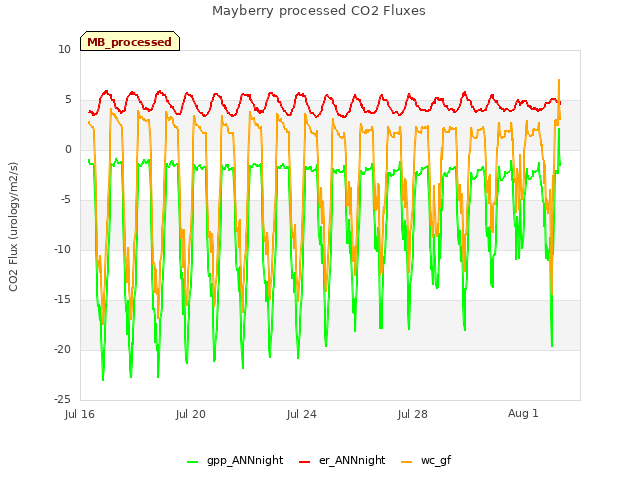Click the y-axis value 5
The height and width of the screenshot is (480, 640).
(68, 100)
